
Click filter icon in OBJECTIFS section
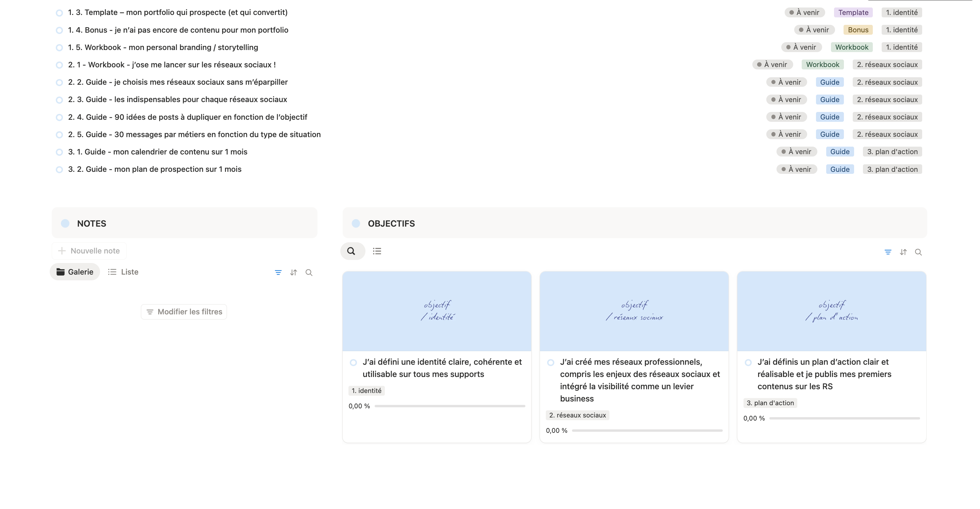click(887, 252)
